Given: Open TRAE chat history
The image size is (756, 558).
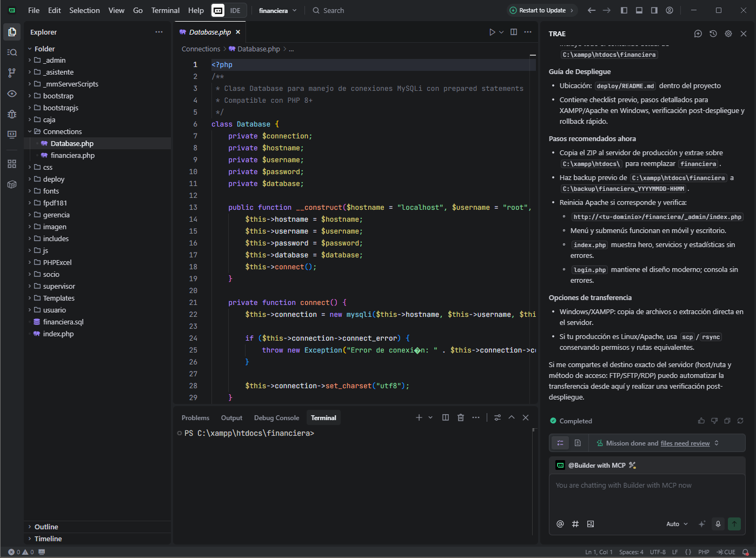Looking at the screenshot, I should click(x=713, y=34).
